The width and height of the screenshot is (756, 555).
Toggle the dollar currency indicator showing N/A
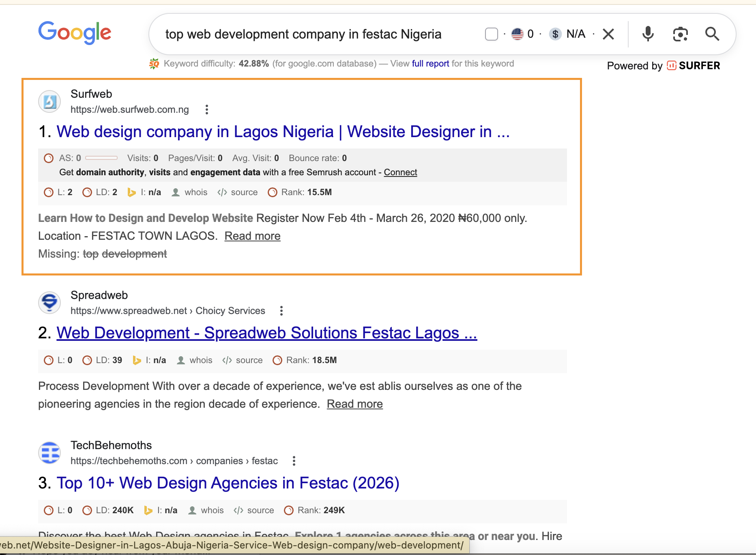coord(555,34)
